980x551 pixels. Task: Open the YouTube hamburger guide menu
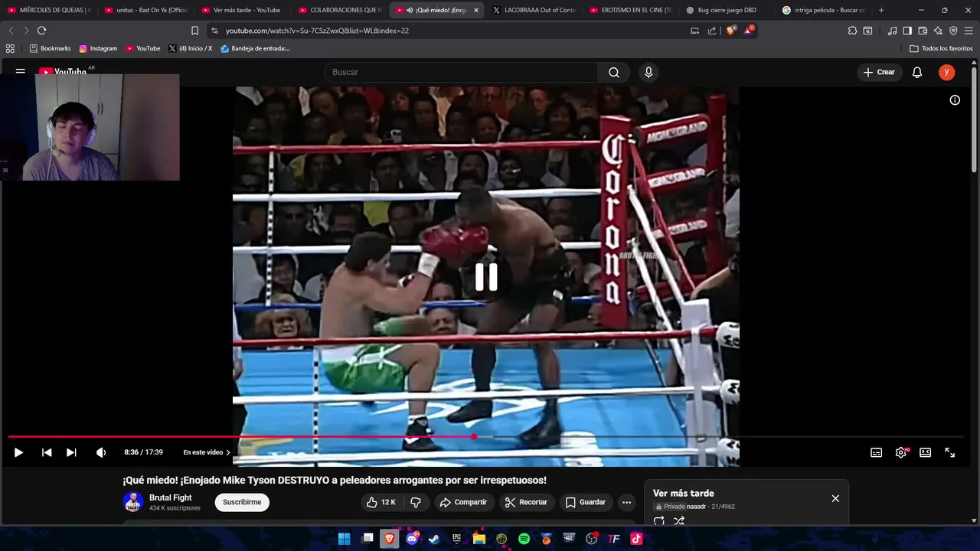(x=21, y=72)
